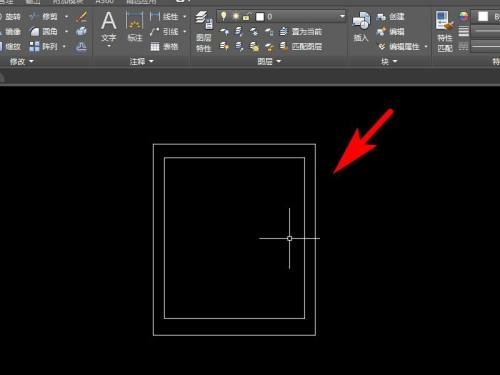Click the Layer Off icon, first in row
The height and width of the screenshot is (375, 500).
coord(224,32)
